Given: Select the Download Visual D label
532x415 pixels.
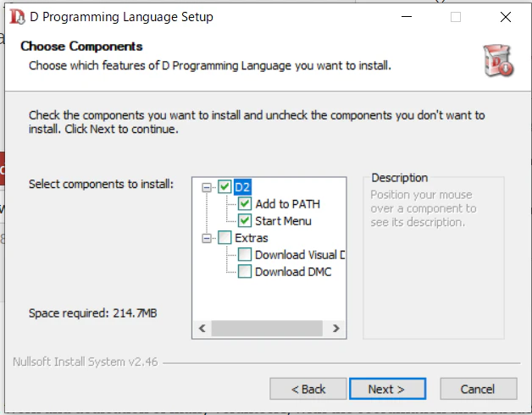Looking at the screenshot, I should [x=300, y=255].
